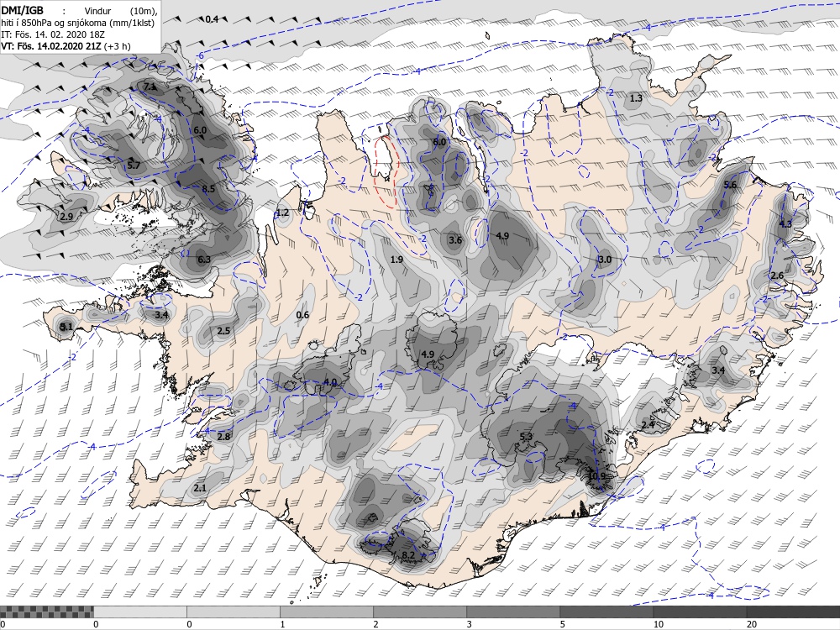Click the 5.1 value at Snæfellsnes tip
The image size is (840, 630).
tap(66, 326)
